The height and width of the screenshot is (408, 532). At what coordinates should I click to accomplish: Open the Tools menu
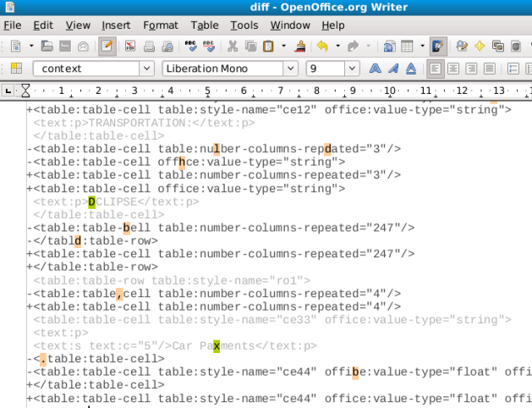point(244,25)
